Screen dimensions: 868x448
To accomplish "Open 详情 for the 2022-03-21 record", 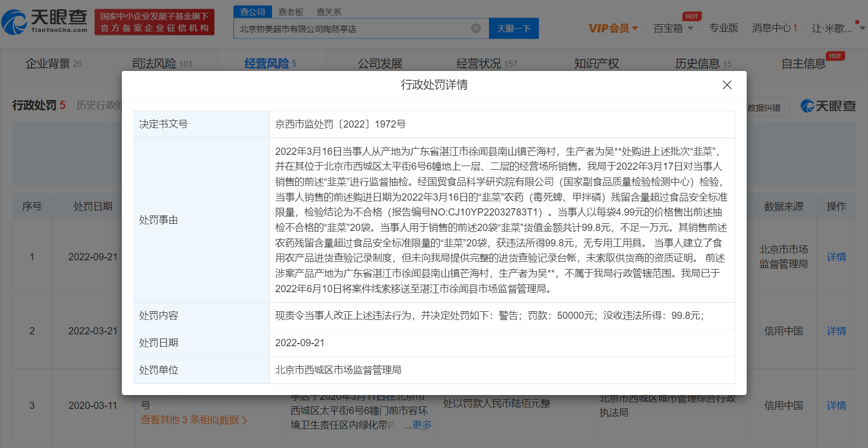I will [836, 331].
